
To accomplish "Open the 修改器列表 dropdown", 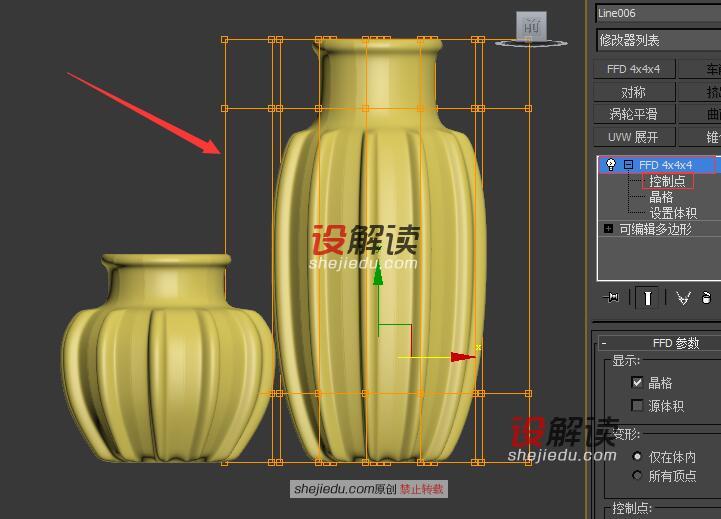I will pos(658,40).
